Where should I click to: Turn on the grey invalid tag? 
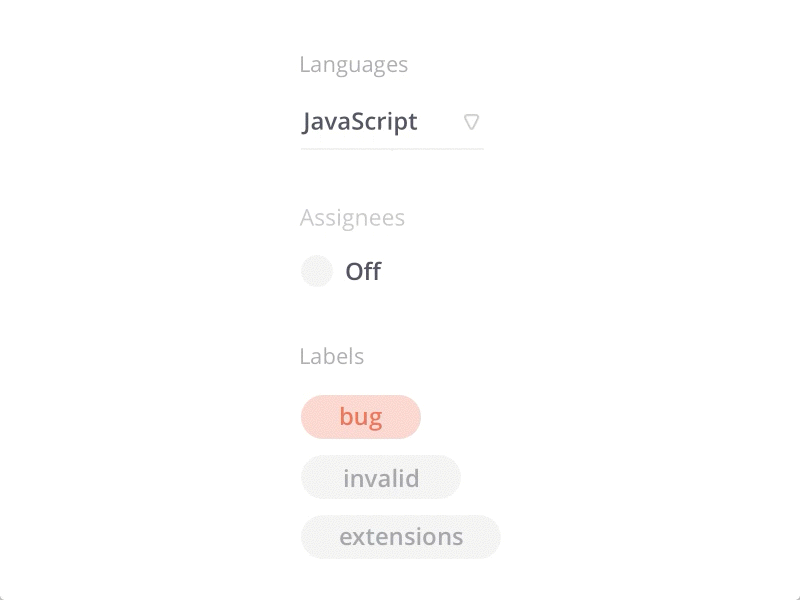click(380, 478)
